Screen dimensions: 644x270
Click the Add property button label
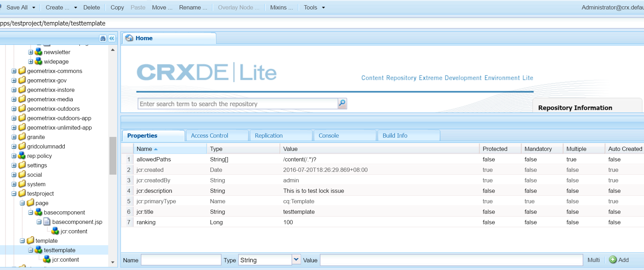coord(623,260)
